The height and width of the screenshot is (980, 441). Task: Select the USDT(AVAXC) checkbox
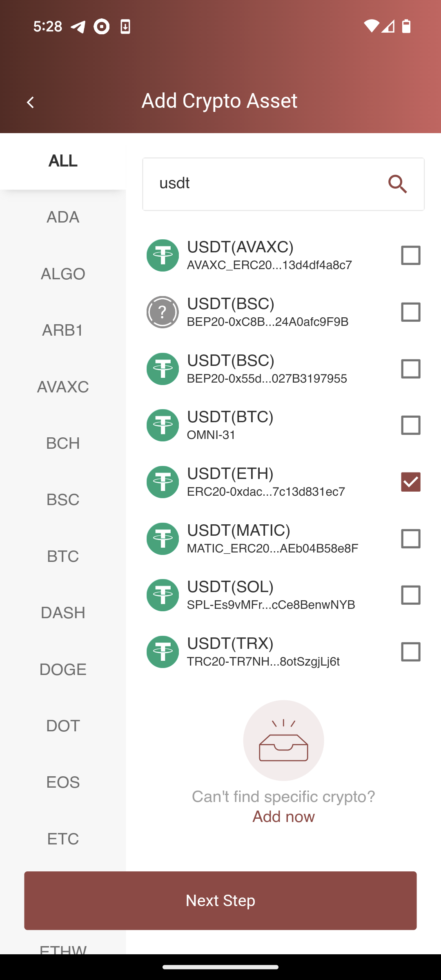click(x=410, y=255)
